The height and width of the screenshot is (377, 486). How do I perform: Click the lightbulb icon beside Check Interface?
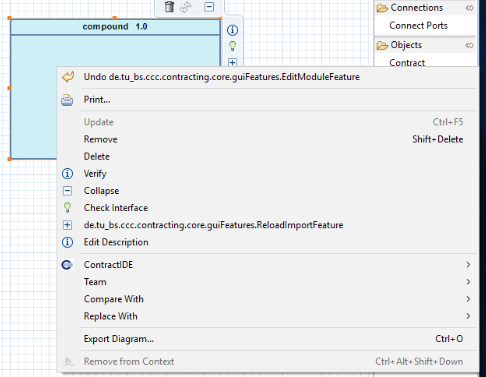tap(67, 208)
